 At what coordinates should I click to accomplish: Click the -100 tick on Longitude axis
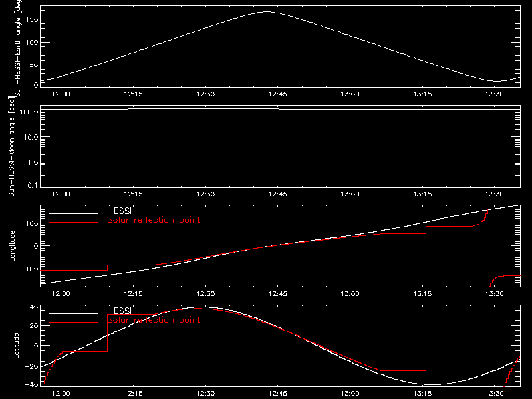pyautogui.click(x=29, y=269)
